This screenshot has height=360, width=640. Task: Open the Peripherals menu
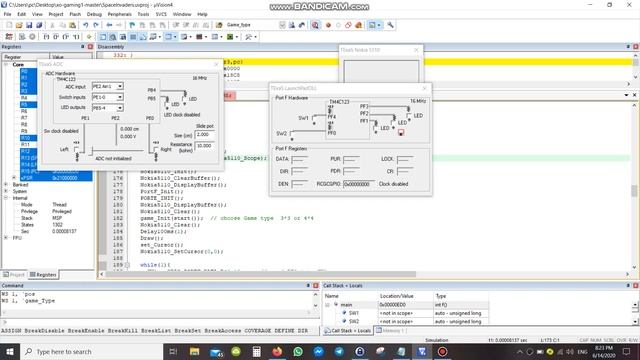pos(120,14)
